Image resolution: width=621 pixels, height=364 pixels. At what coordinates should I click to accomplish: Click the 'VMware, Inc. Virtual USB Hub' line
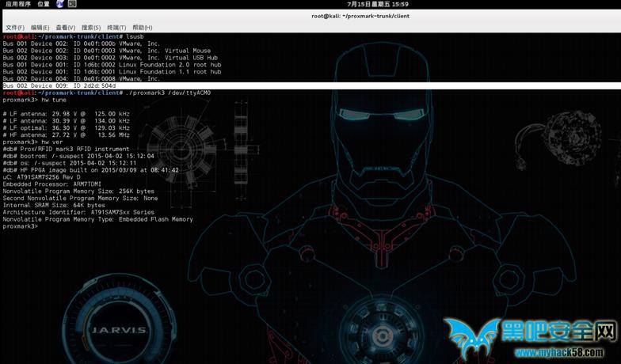tap(110, 58)
